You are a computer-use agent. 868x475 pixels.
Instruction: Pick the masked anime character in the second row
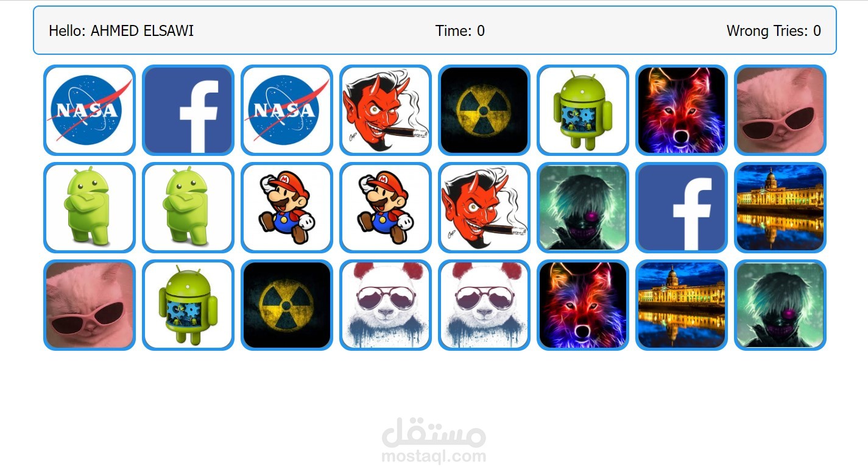[583, 208]
